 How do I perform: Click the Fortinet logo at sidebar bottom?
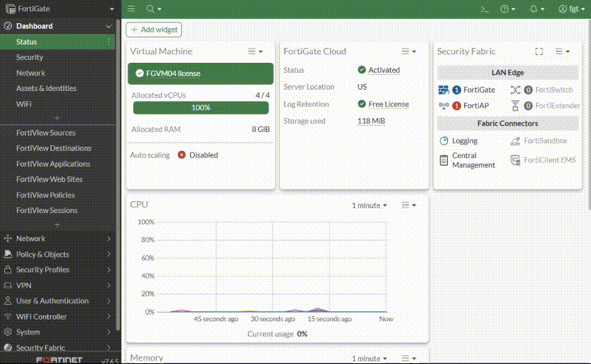point(59,360)
